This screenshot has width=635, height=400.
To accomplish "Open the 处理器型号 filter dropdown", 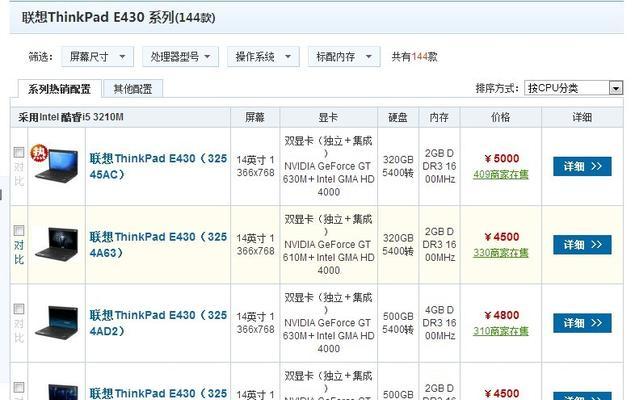I will (x=180, y=57).
